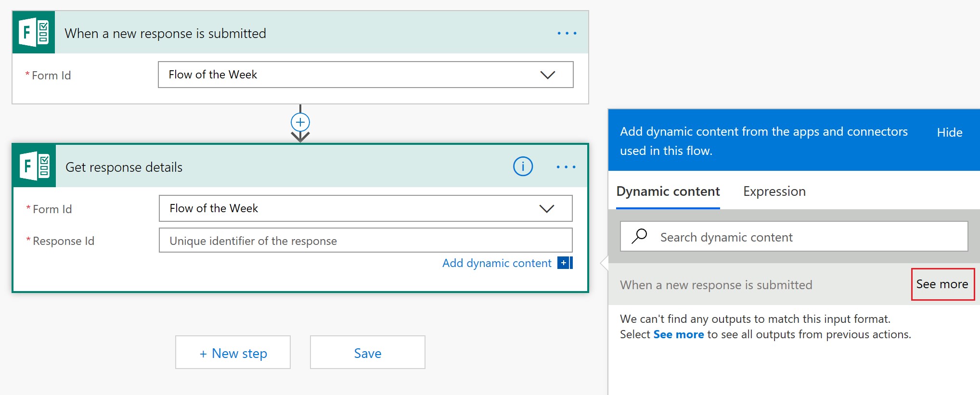Click in the Response Id input field

point(365,241)
